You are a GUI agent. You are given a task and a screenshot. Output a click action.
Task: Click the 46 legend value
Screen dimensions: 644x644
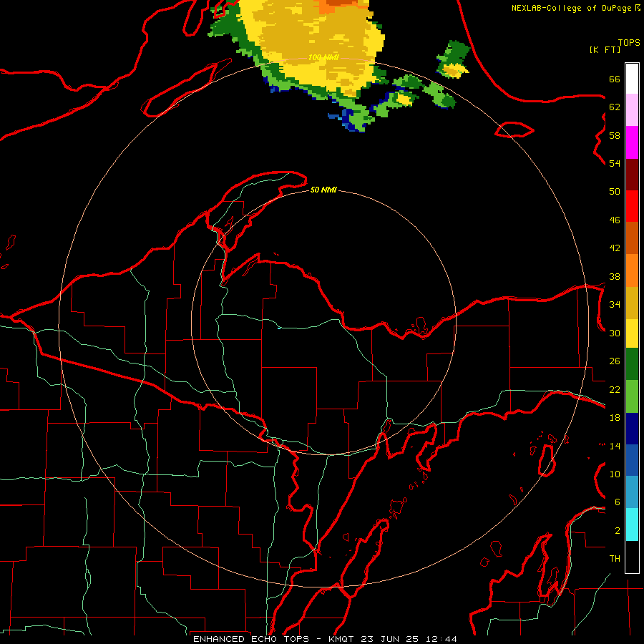click(615, 220)
